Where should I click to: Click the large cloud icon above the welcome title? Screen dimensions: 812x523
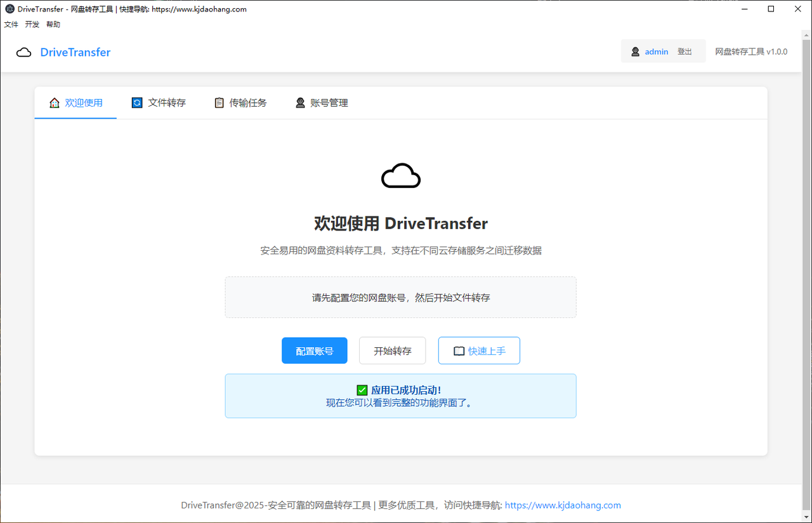(400, 176)
